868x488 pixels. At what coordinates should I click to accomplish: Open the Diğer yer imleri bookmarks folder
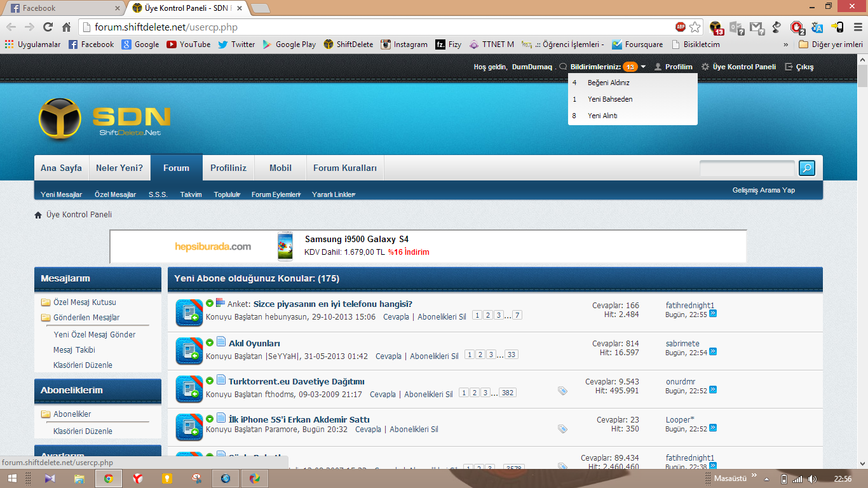tap(831, 44)
